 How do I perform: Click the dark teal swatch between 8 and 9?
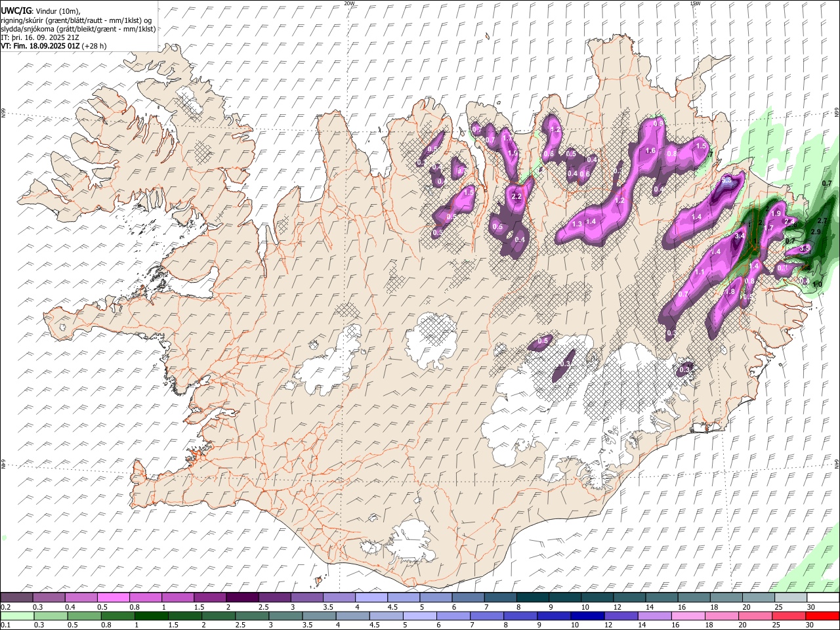point(532,598)
